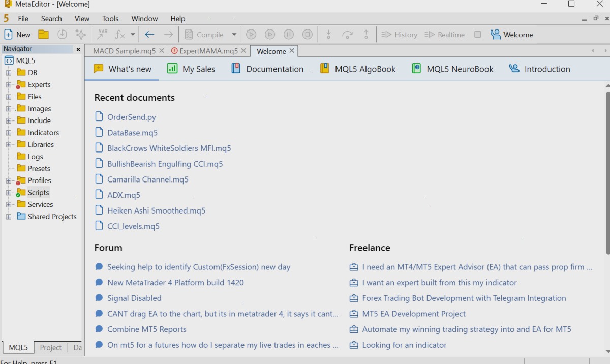Click the Welcome toolbar icon
The height and width of the screenshot is (364, 610).
[511, 35]
